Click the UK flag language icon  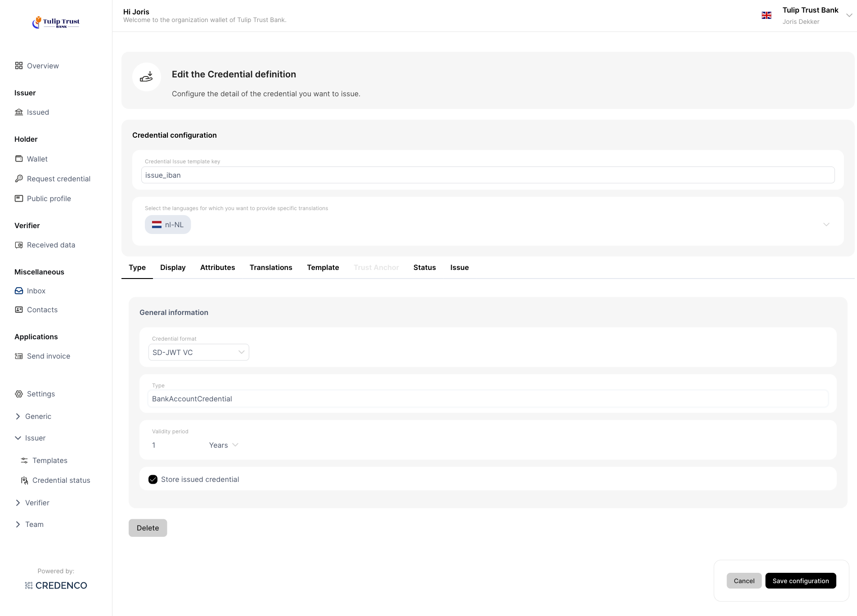766,15
